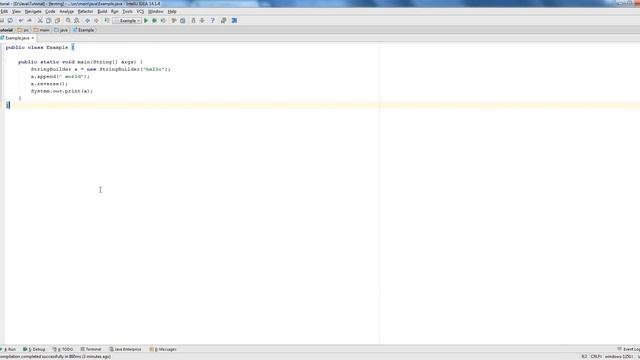Open the Java Enterprise tool window tab
Viewport: 640px width, 360px height.
coord(125,349)
